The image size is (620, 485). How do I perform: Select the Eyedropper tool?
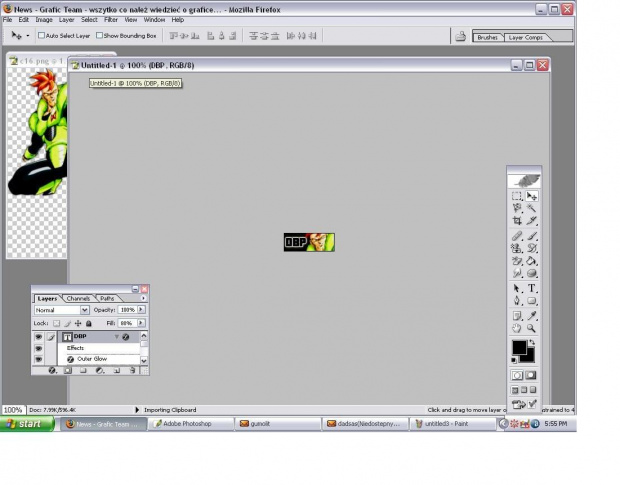point(532,316)
